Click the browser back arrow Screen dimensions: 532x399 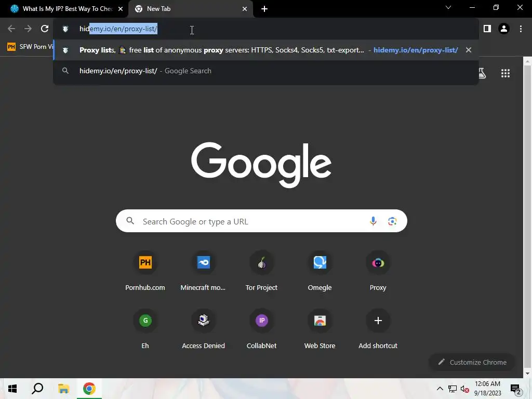tap(11, 29)
